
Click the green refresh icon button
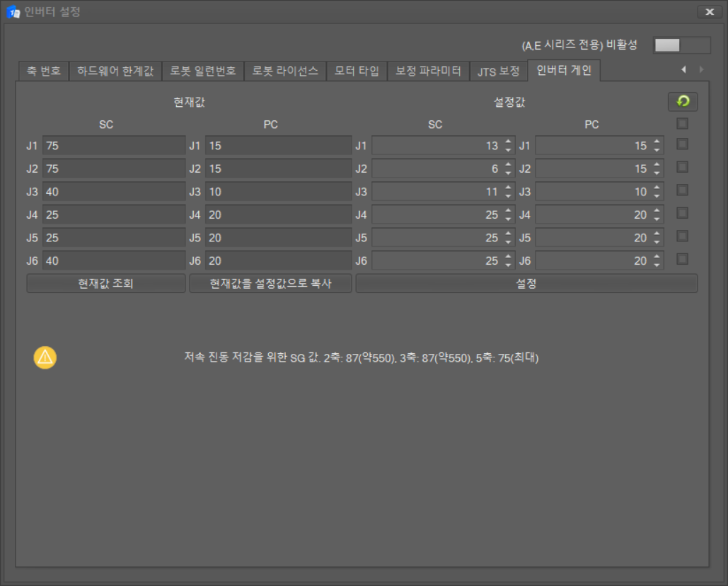pos(683,102)
